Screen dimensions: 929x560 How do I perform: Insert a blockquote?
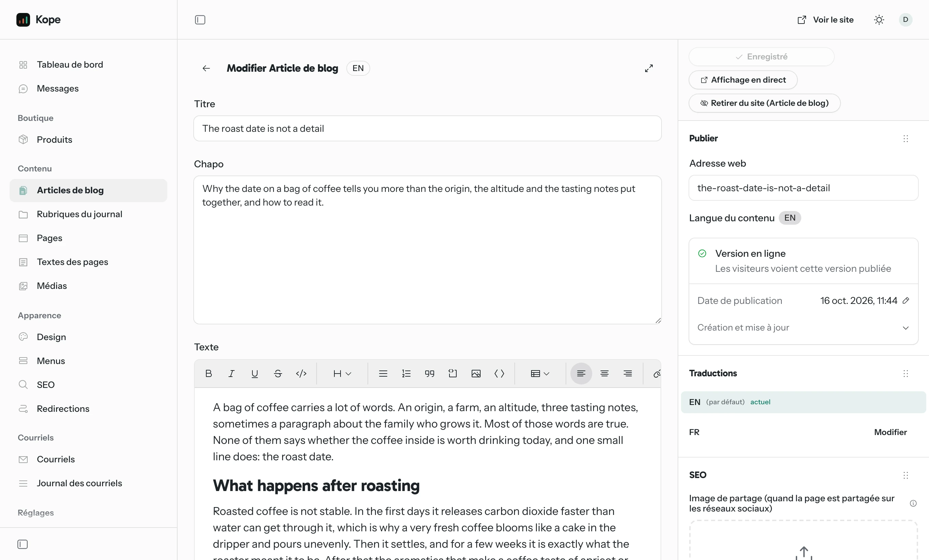pos(429,374)
